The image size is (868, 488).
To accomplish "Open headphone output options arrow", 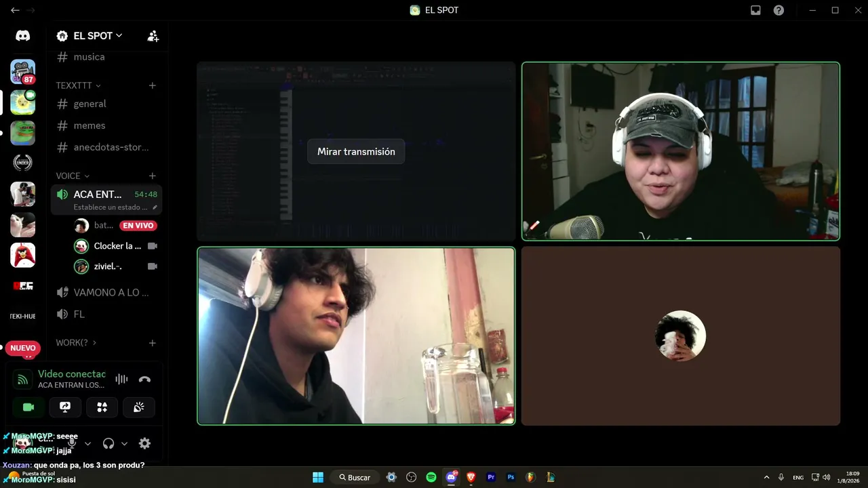I will [124, 444].
